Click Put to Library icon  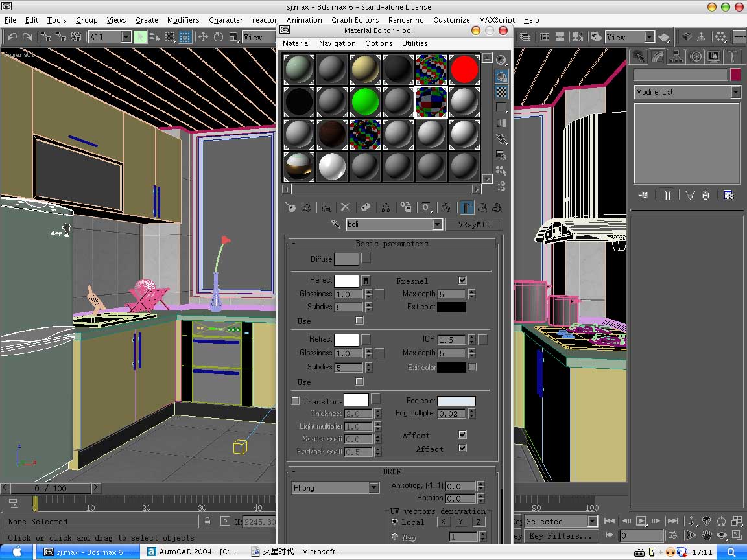pyautogui.click(x=405, y=207)
